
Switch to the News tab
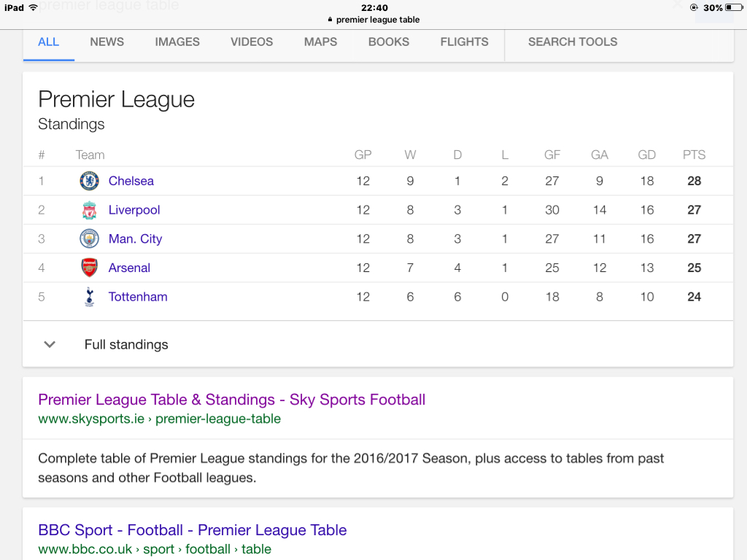pyautogui.click(x=107, y=42)
